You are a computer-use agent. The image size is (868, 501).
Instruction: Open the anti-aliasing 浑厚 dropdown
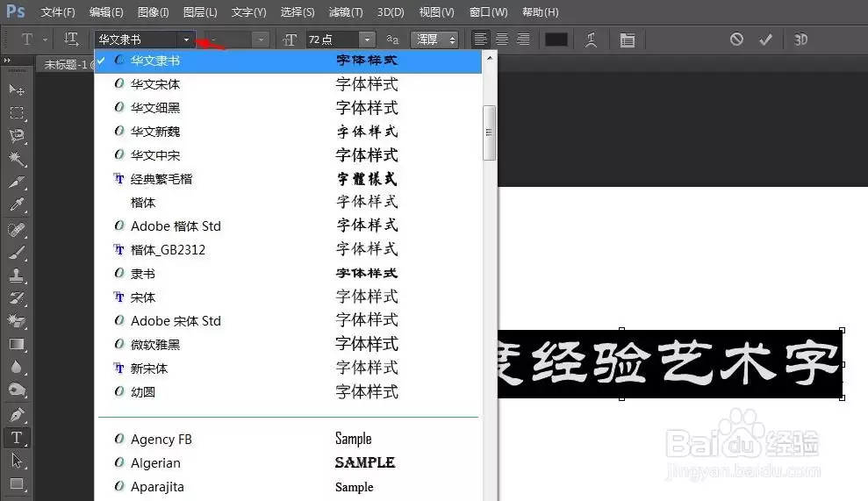click(434, 39)
